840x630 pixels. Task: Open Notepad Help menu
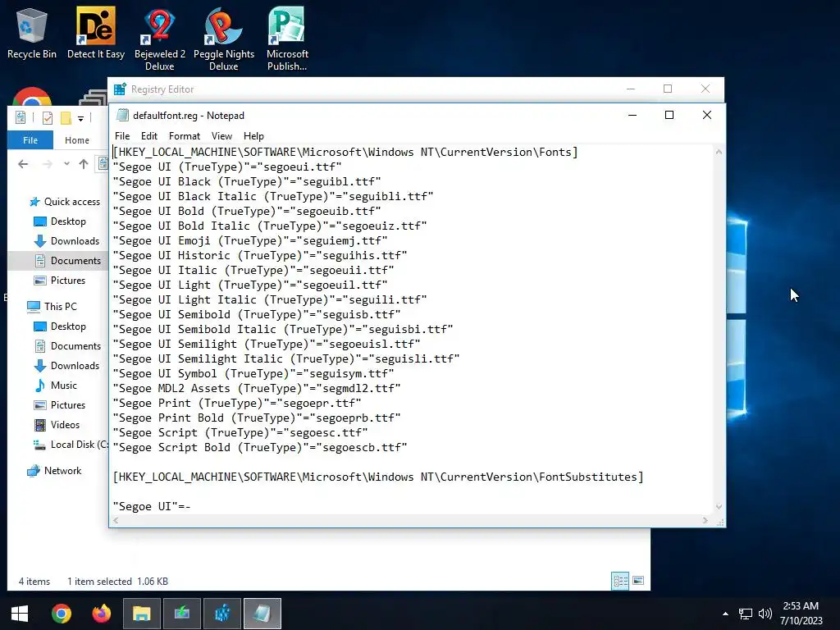coord(253,136)
